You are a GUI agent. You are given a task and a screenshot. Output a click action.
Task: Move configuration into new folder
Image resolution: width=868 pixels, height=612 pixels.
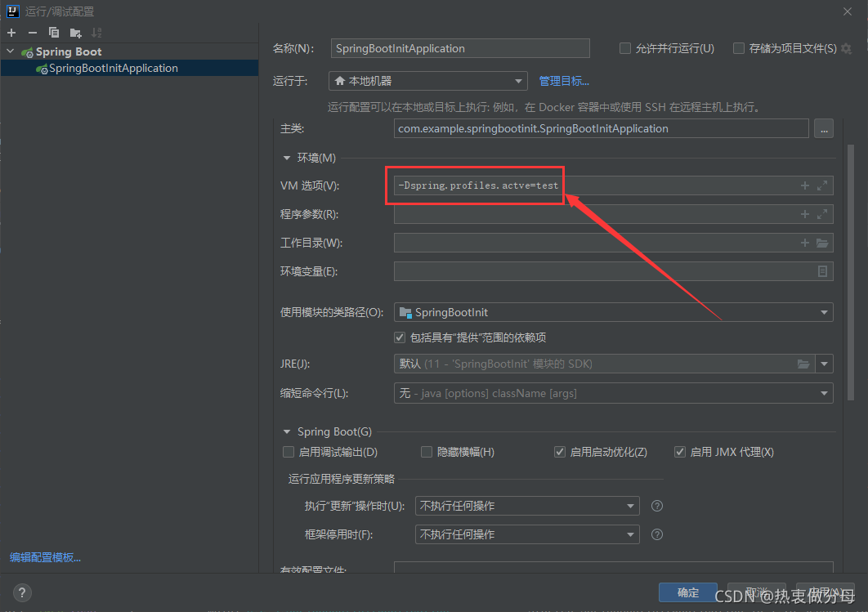tap(75, 33)
